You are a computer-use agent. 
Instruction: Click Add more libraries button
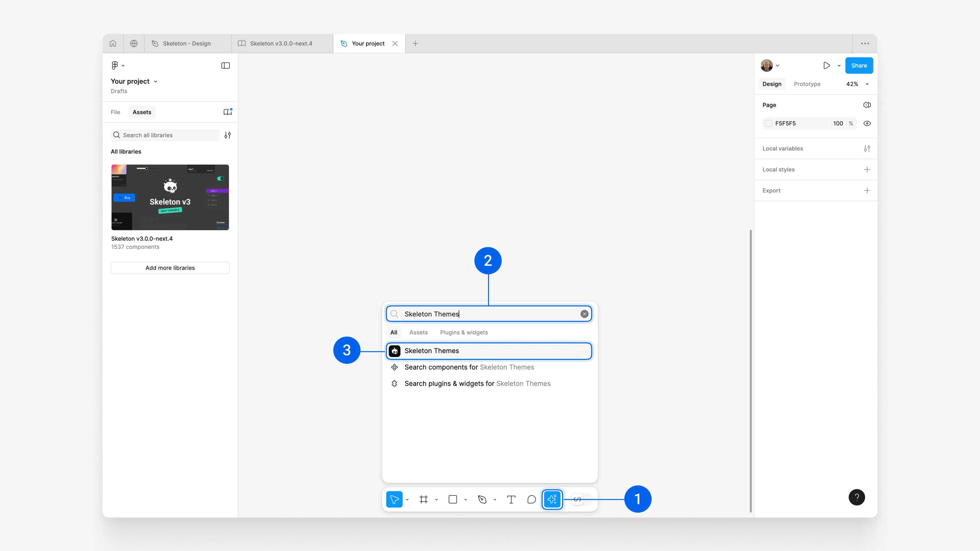click(170, 268)
